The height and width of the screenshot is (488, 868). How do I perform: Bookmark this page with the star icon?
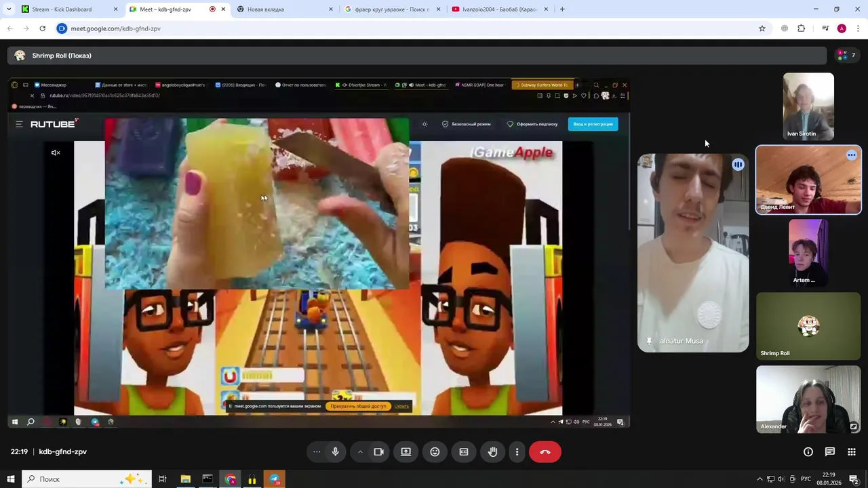(x=762, y=28)
